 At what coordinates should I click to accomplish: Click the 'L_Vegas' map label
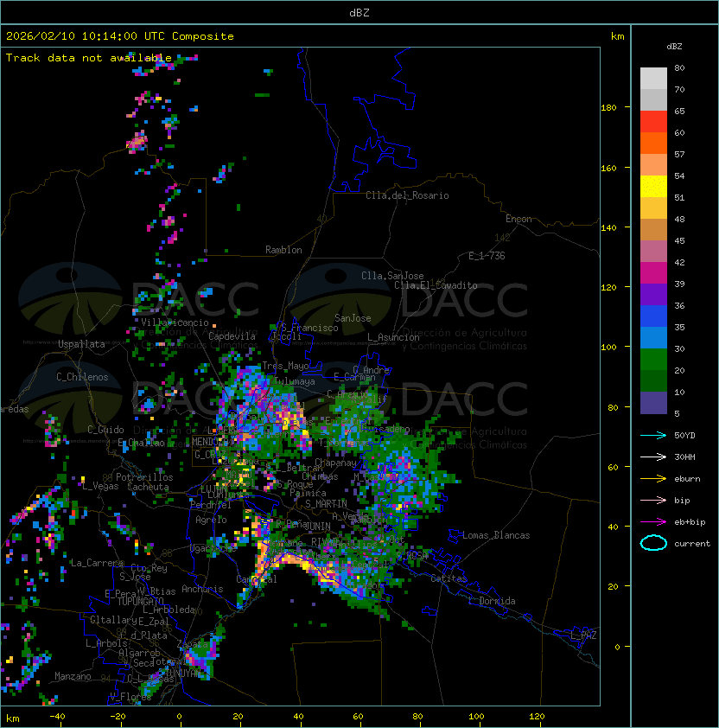coord(100,487)
